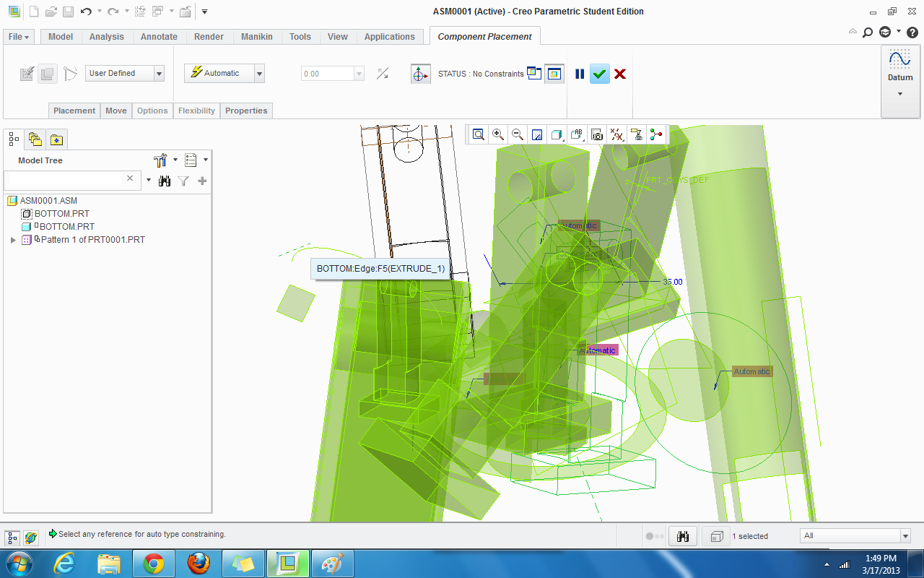Switch to the Model Tree navigator tab
Image resolution: width=924 pixels, height=578 pixels.
pos(14,139)
